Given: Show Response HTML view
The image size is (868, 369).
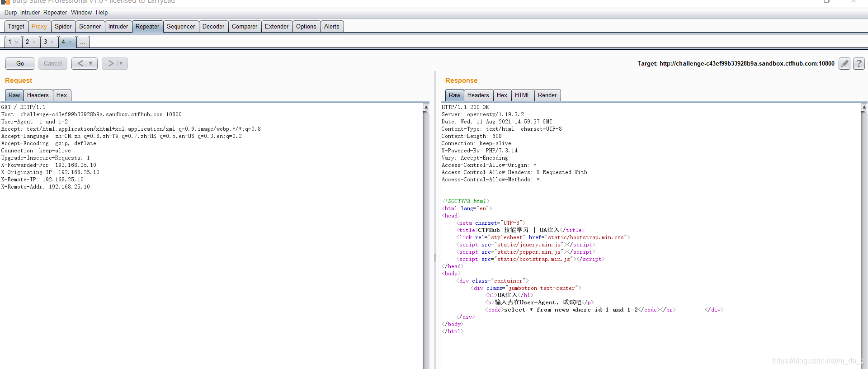Looking at the screenshot, I should pyautogui.click(x=522, y=95).
